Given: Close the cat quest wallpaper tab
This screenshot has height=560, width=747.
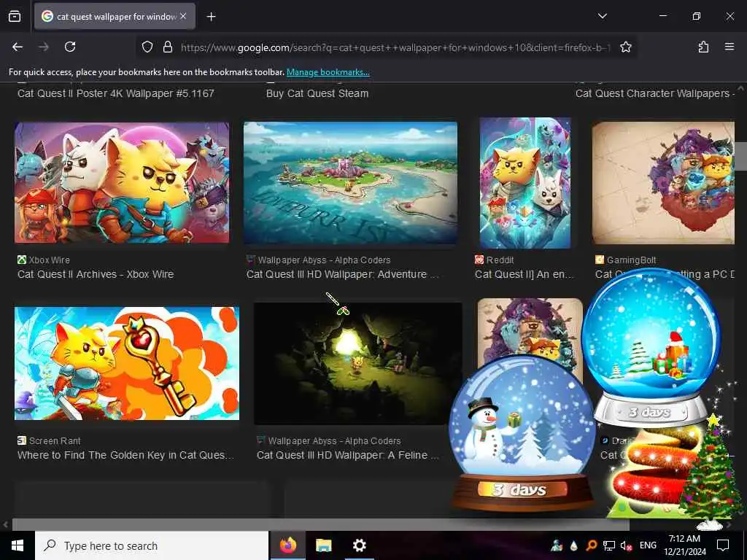Looking at the screenshot, I should 183,16.
